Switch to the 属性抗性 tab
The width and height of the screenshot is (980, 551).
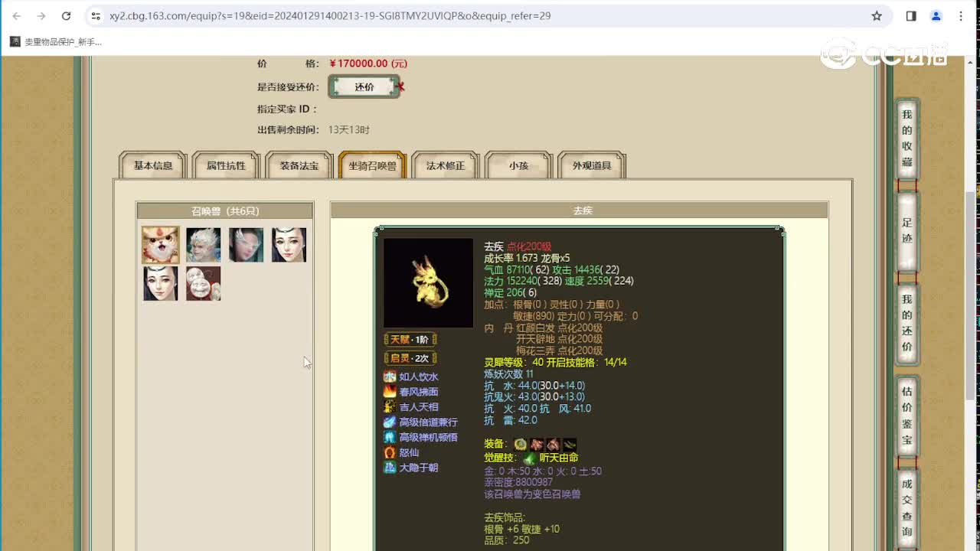[x=226, y=165]
